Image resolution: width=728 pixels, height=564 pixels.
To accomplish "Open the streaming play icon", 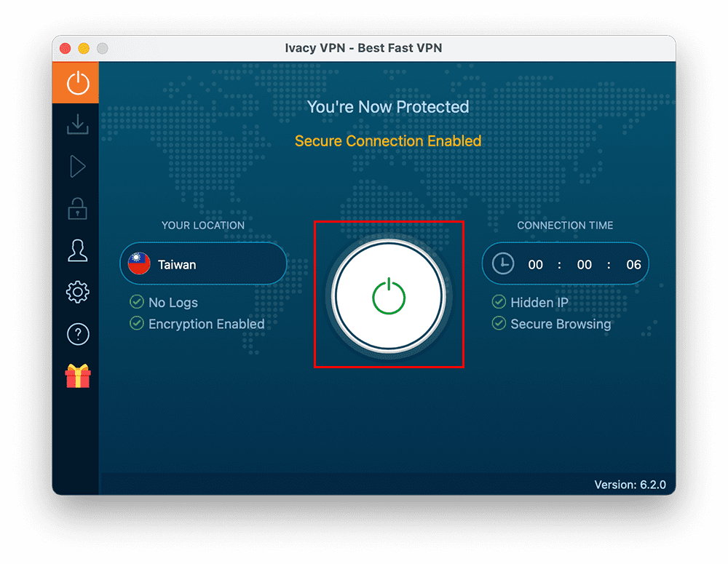I will 76,167.
